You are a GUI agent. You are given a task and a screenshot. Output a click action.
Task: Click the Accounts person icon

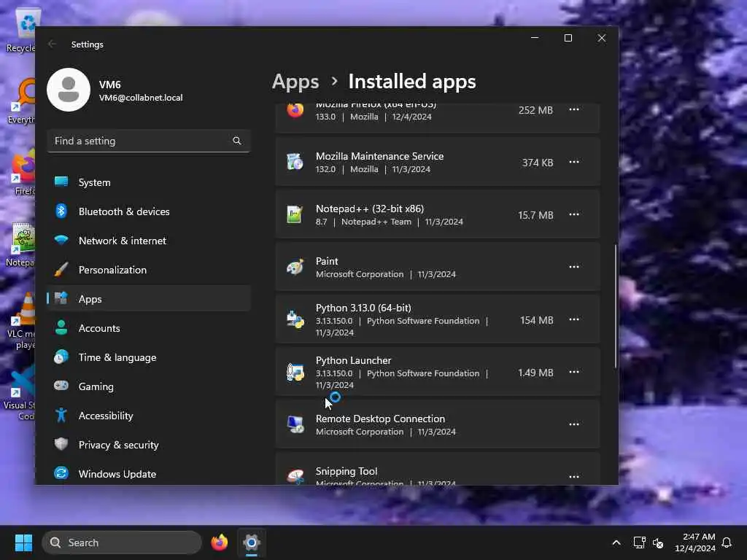coord(61,327)
